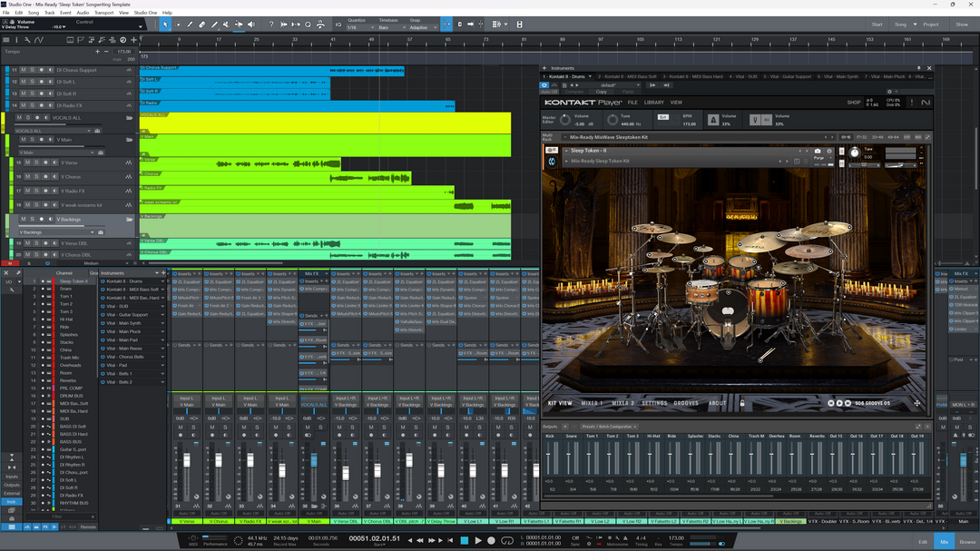Click the Play button in transport

click(x=478, y=540)
